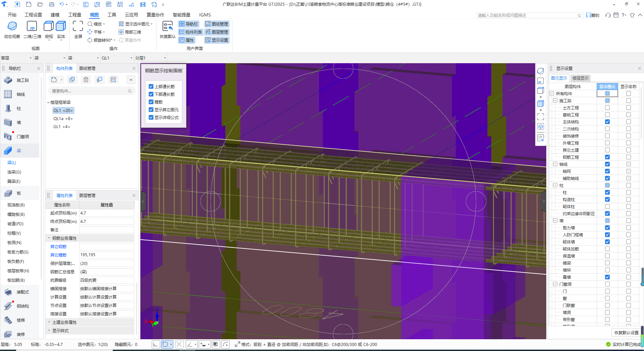Open the 局部三维 local 3D tool
This screenshot has height=351, width=644.
click(130, 32)
